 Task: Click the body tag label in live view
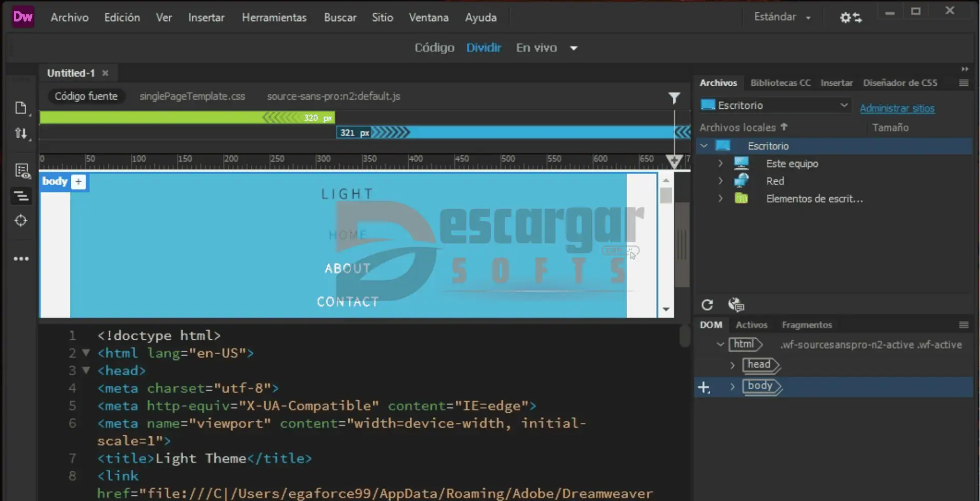pyautogui.click(x=55, y=181)
